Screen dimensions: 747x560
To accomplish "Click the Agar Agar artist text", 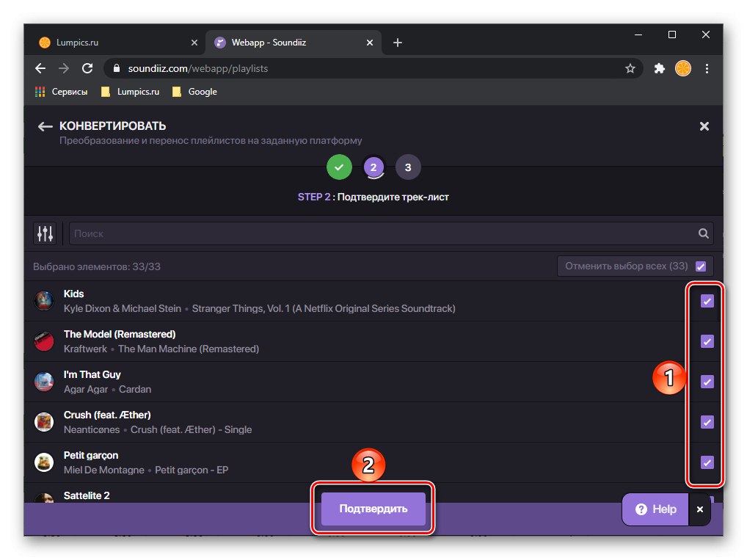I will click(x=86, y=390).
